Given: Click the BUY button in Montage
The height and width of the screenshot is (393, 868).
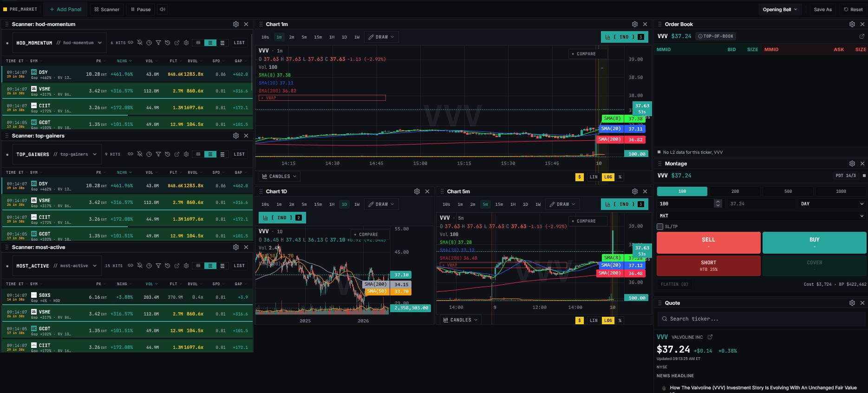Looking at the screenshot, I should 815,242.
